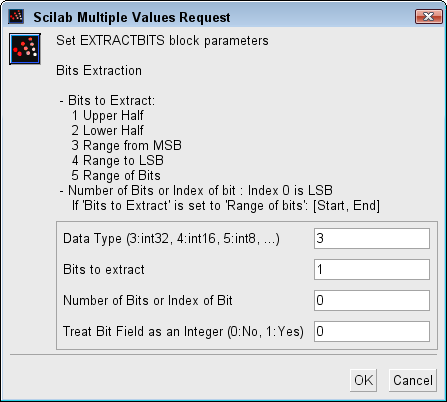Click the Data Type (3:int32, 4:int16...) label
This screenshot has height=402, width=447.
171,239
